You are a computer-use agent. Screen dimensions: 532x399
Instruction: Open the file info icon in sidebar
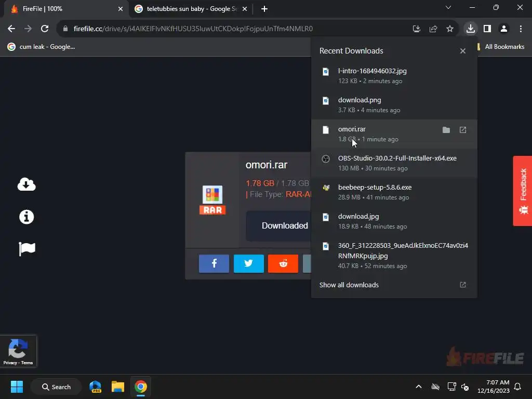[26, 217]
